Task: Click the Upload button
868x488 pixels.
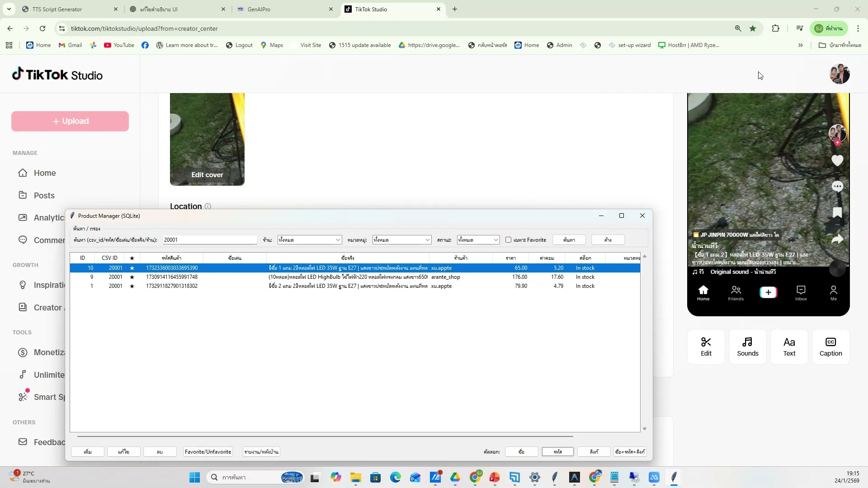Action: 70,121
